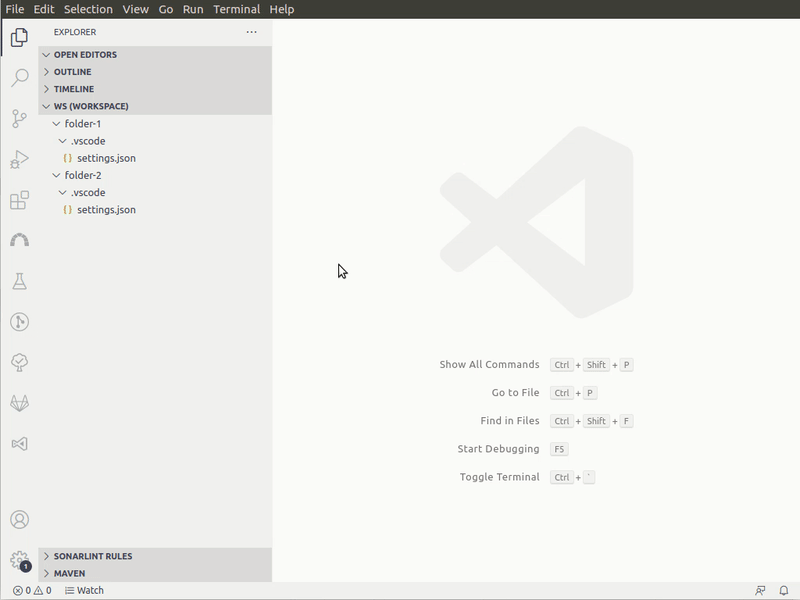Collapse the Open Editors section
Image resolution: width=800 pixels, height=600 pixels.
click(x=155, y=55)
